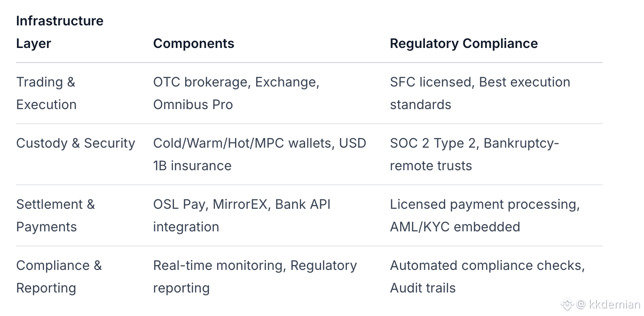644x316 pixels.
Task: Click the Automated compliance checks cell
Action: pyautogui.click(x=487, y=266)
